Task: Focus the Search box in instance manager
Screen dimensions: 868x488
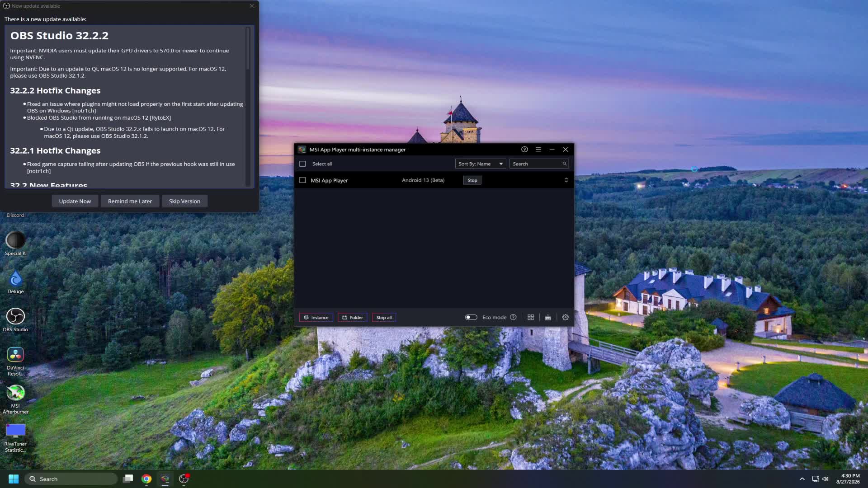Action: point(539,164)
